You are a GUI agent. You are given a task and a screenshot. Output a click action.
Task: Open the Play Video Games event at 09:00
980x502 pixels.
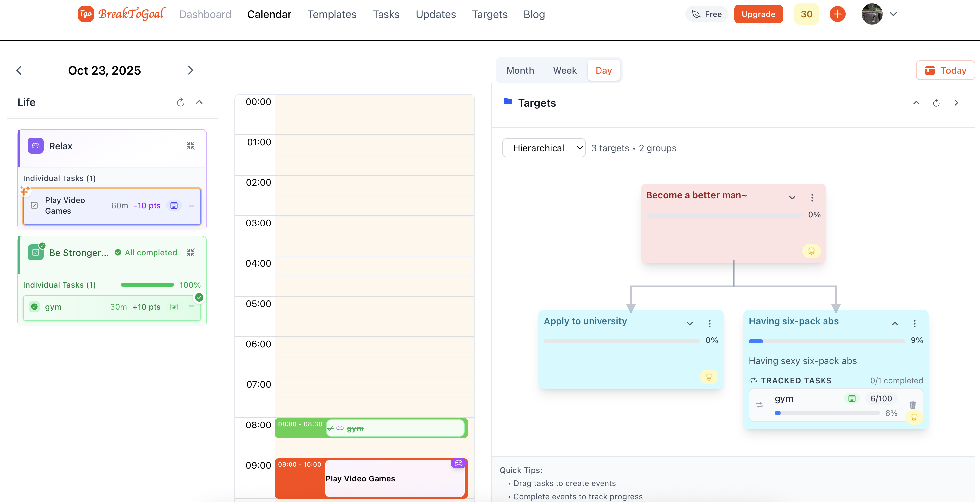point(371,478)
